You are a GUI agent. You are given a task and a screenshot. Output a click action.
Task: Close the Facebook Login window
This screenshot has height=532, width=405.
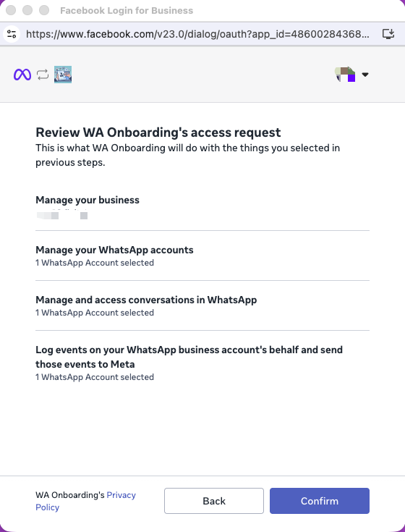(11, 10)
